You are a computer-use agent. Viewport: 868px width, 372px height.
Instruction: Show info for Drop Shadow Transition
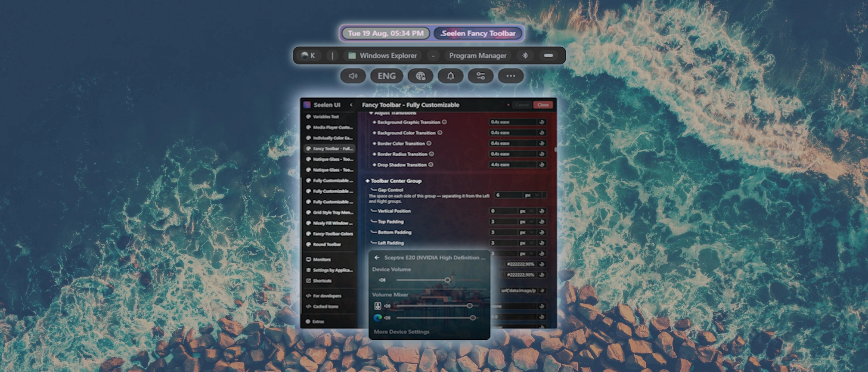431,164
